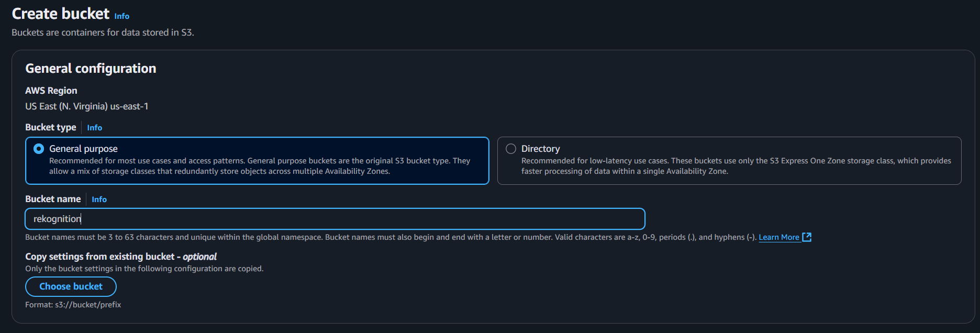
Task: Open the Info link next to Bucket type
Action: click(95, 128)
